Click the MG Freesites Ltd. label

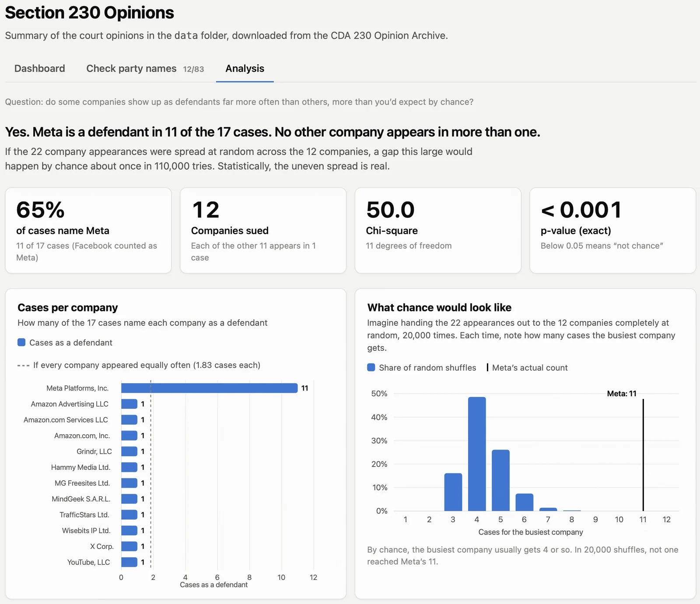tap(82, 483)
